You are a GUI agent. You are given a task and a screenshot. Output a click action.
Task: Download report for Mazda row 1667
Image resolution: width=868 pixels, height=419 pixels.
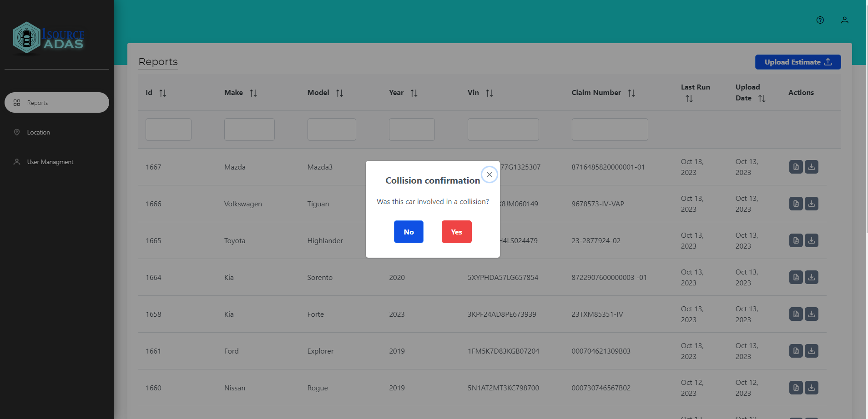pos(812,167)
